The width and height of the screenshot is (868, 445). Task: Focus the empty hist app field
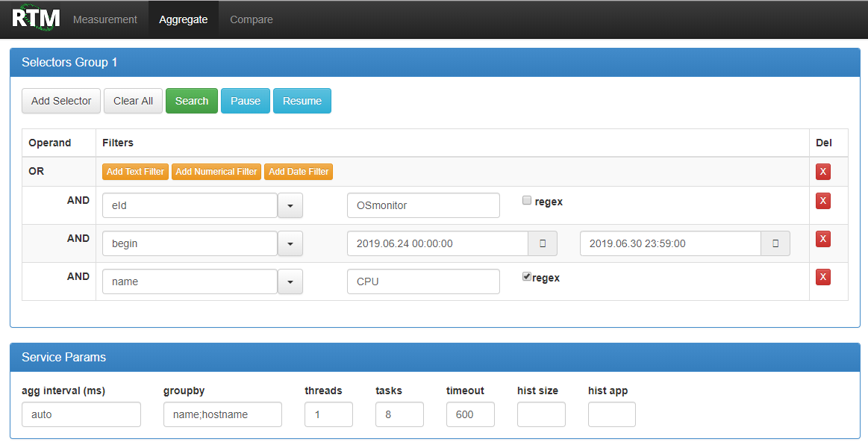pyautogui.click(x=612, y=414)
